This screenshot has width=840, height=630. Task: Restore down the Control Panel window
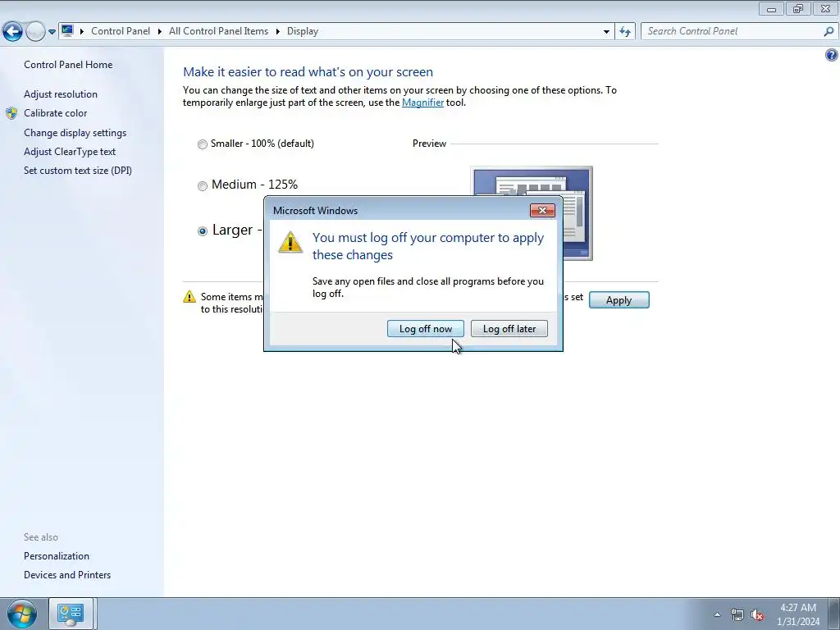(x=798, y=8)
